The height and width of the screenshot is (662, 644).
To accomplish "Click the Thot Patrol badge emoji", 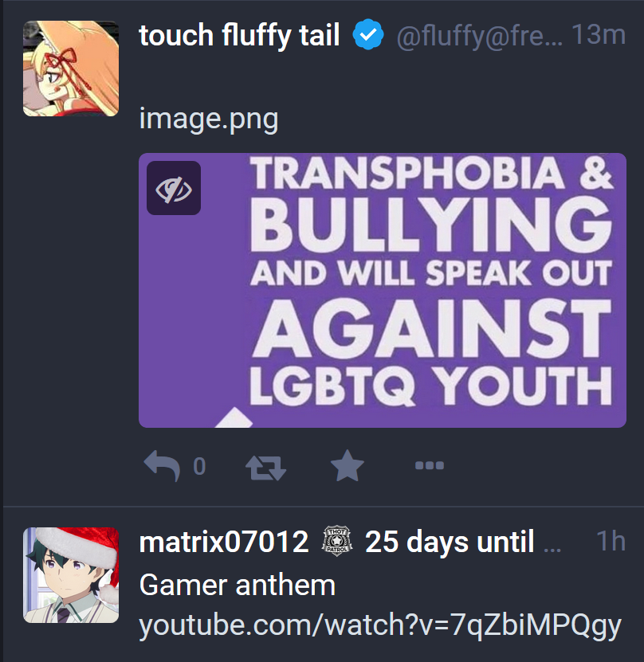I will [337, 542].
